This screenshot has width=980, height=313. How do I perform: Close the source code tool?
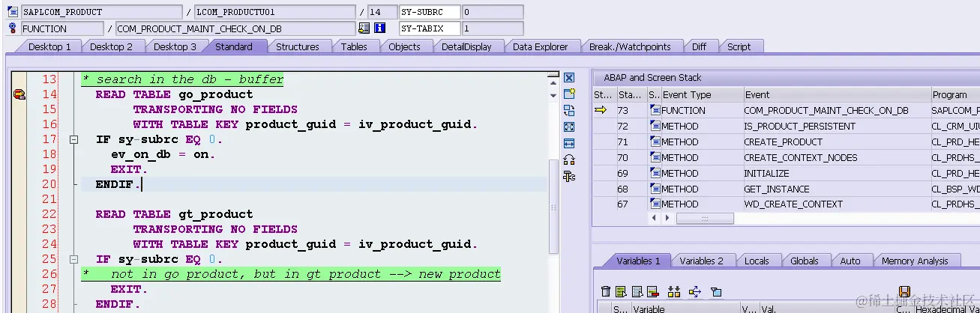point(569,78)
